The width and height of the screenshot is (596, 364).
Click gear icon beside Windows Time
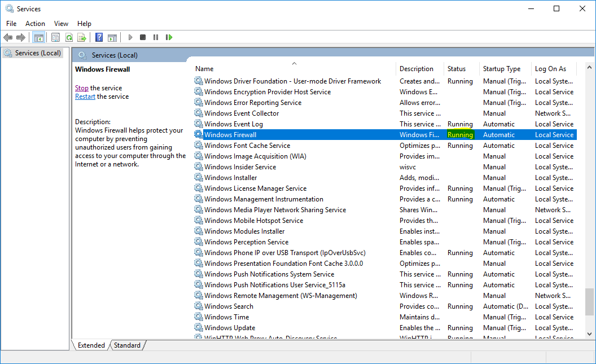coord(199,317)
